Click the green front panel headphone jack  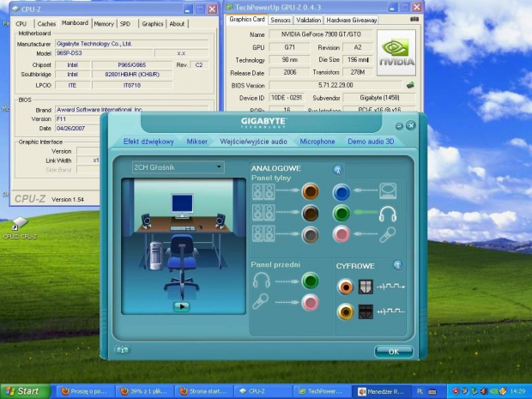pyautogui.click(x=310, y=281)
